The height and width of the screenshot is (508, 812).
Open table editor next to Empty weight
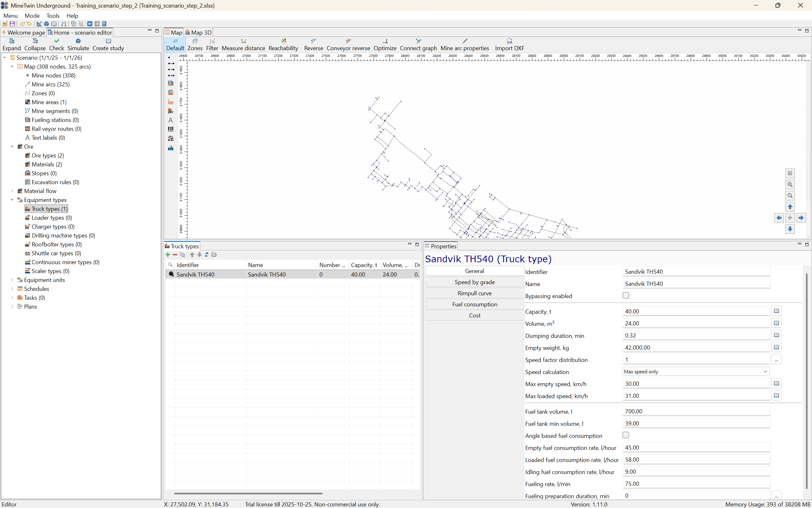coord(776,347)
